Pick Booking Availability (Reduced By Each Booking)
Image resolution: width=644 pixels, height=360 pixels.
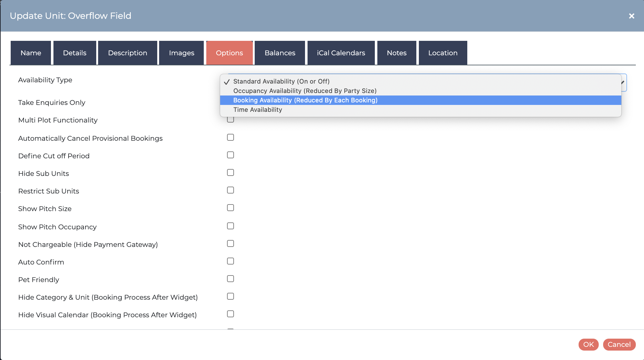tap(421, 100)
